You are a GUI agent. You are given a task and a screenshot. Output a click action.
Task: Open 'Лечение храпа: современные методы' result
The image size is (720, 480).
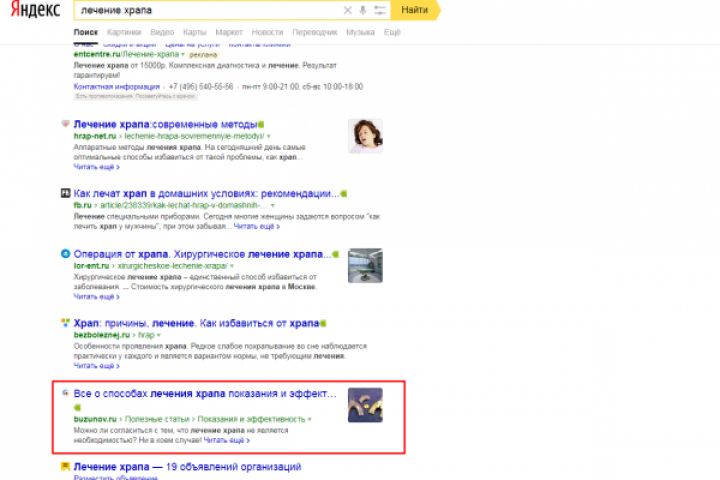(165, 124)
